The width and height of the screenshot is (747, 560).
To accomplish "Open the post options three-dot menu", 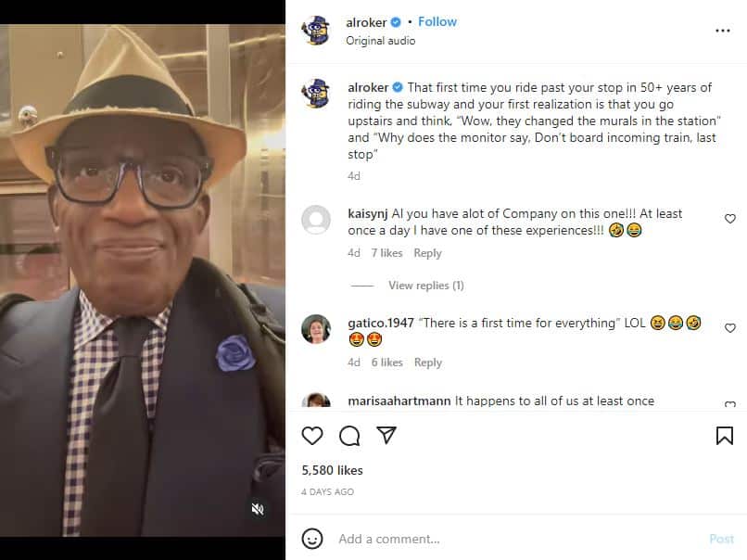I will point(722,31).
